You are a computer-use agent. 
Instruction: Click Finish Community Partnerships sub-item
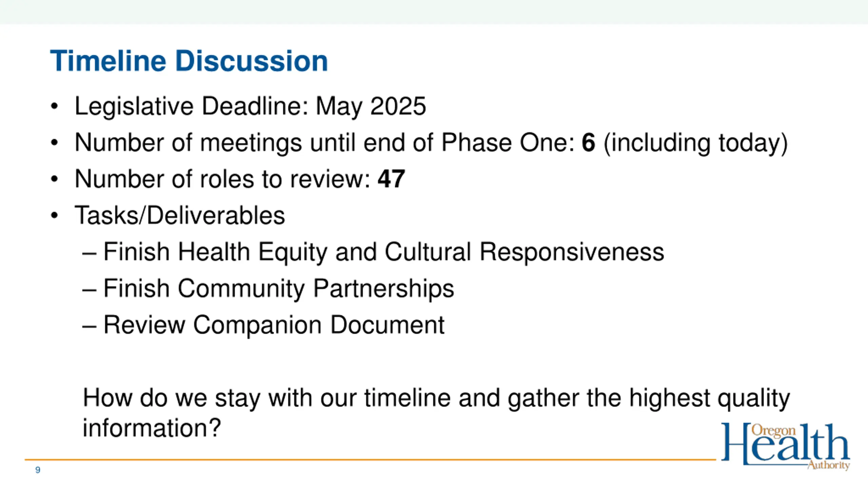[x=278, y=289]
